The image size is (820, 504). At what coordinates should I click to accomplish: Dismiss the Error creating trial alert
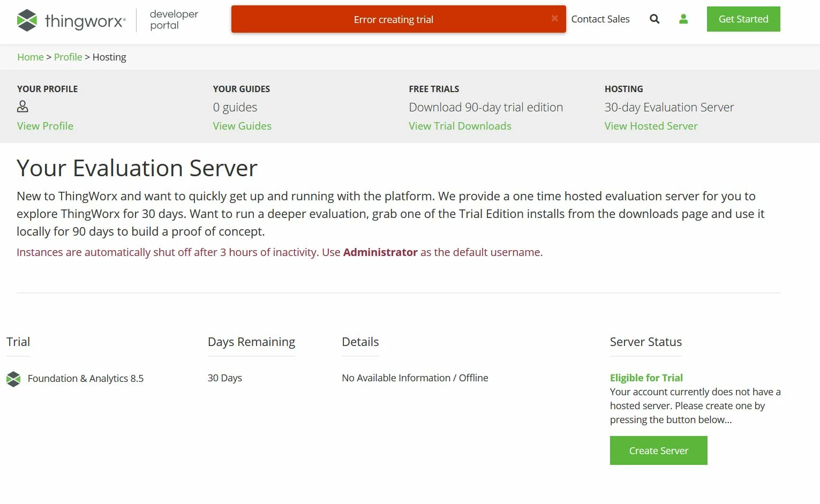[554, 18]
